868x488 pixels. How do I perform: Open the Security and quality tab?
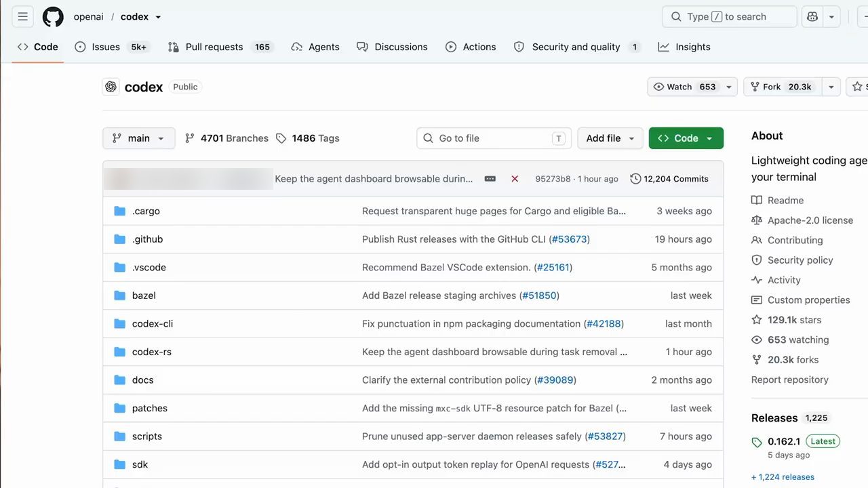point(576,47)
